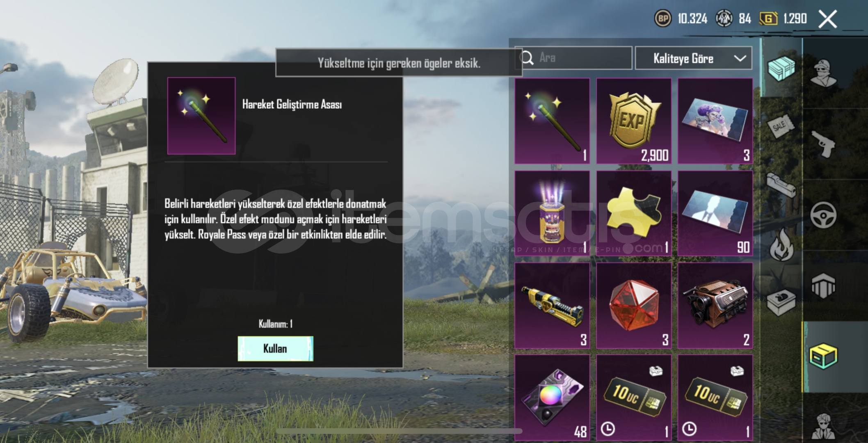Select the flame icon category

coord(781,245)
